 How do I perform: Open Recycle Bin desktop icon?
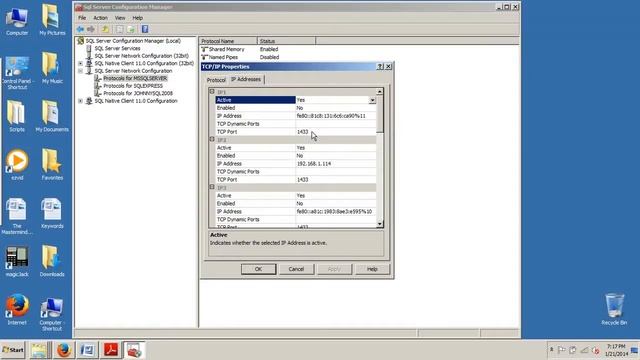tap(614, 309)
